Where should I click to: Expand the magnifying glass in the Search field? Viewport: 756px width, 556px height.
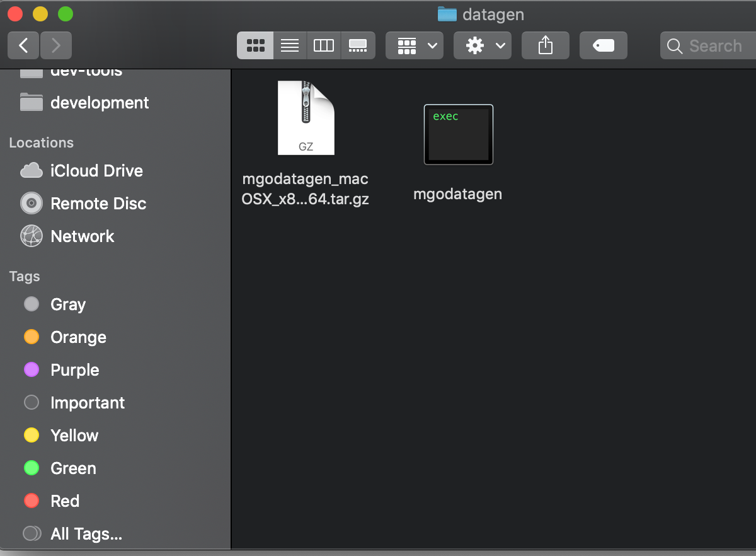point(674,45)
